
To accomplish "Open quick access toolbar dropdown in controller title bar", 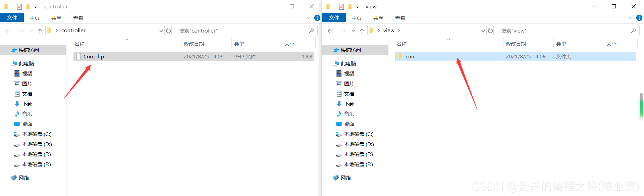I will click(35, 7).
